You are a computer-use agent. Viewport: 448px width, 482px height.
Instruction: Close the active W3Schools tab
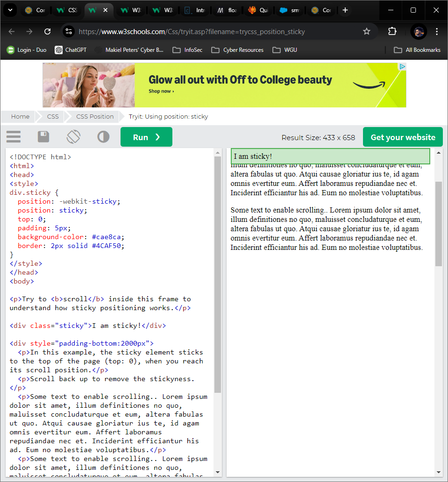(x=105, y=10)
